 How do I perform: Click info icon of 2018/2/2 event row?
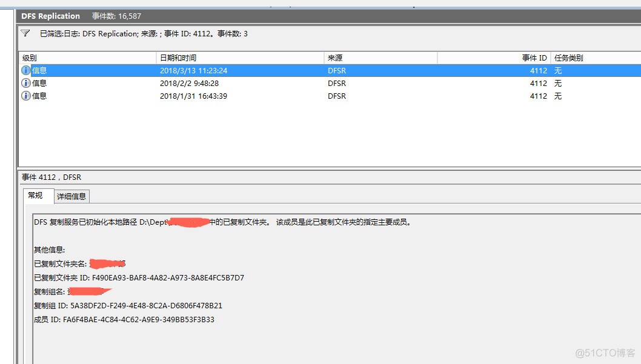[26, 83]
